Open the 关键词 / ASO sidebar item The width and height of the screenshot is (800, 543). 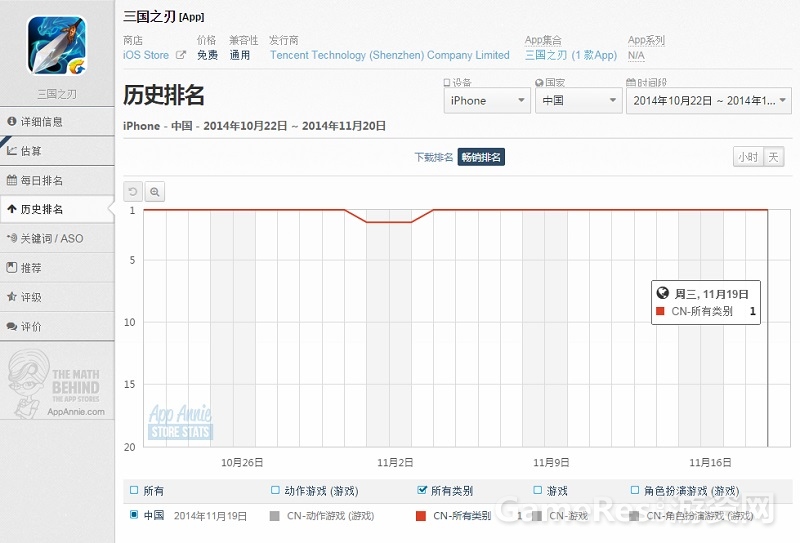[57, 238]
